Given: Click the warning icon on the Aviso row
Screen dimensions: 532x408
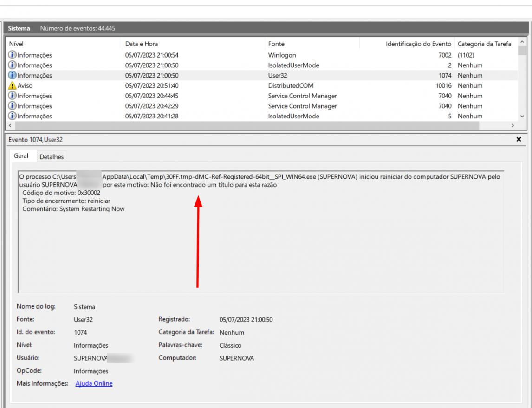Looking at the screenshot, I should point(13,86).
